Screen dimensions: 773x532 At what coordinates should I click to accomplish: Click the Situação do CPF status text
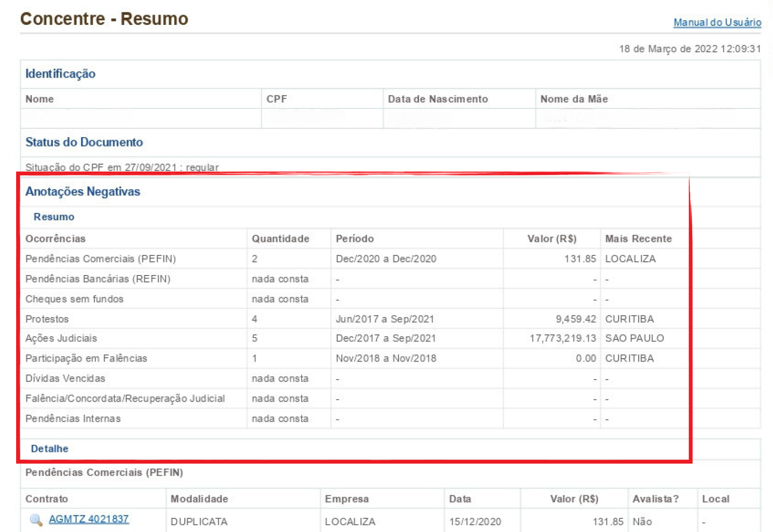122,167
